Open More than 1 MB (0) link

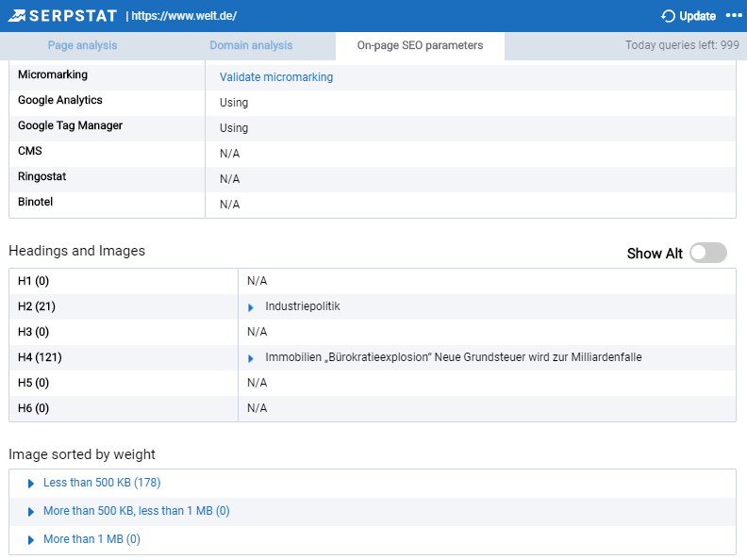pyautogui.click(x=91, y=539)
